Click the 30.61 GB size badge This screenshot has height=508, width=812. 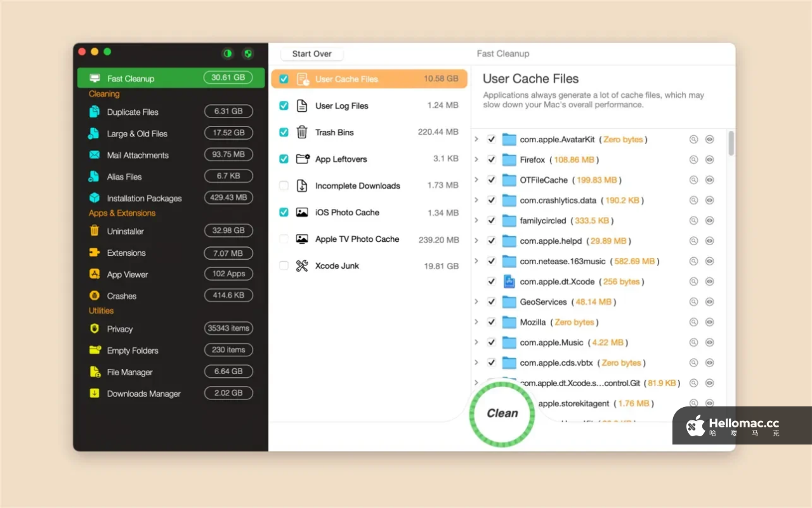click(228, 77)
